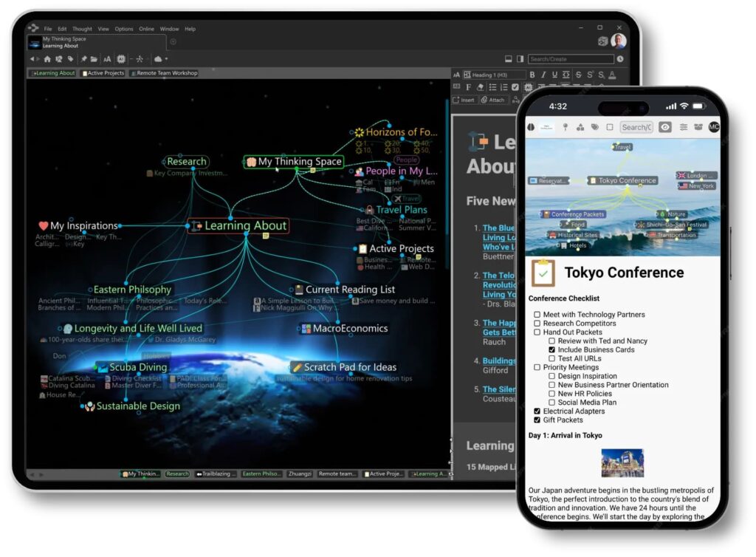756x557 pixels.
Task: Check the Meet with Technology Partners box
Action: coord(537,315)
